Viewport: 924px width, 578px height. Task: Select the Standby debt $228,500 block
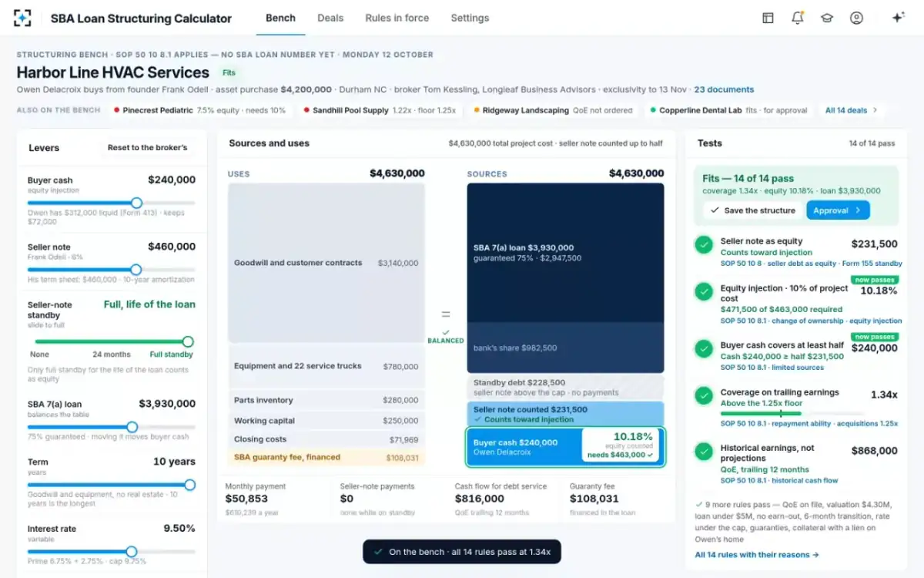(565, 388)
